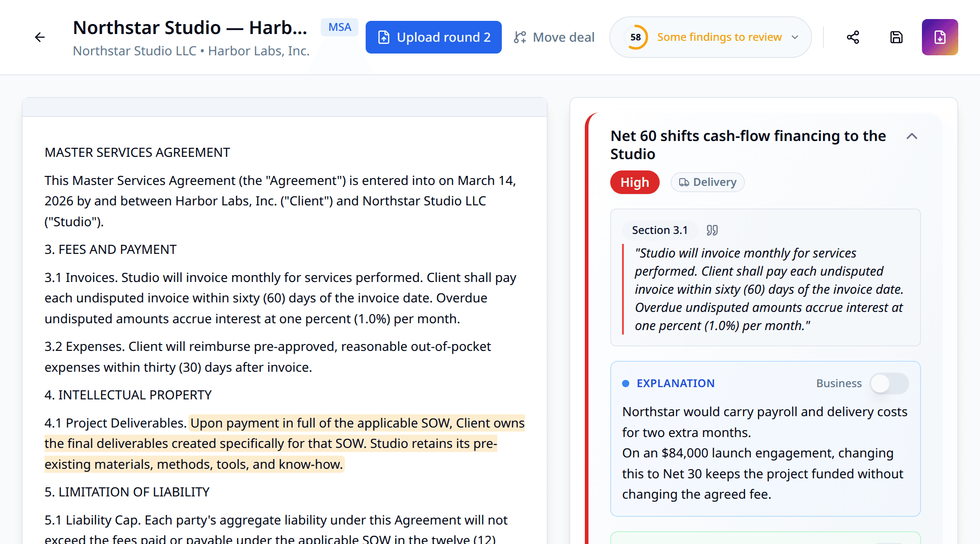Toggle the Business explanation switch
This screenshot has height=544, width=980.
(x=889, y=384)
